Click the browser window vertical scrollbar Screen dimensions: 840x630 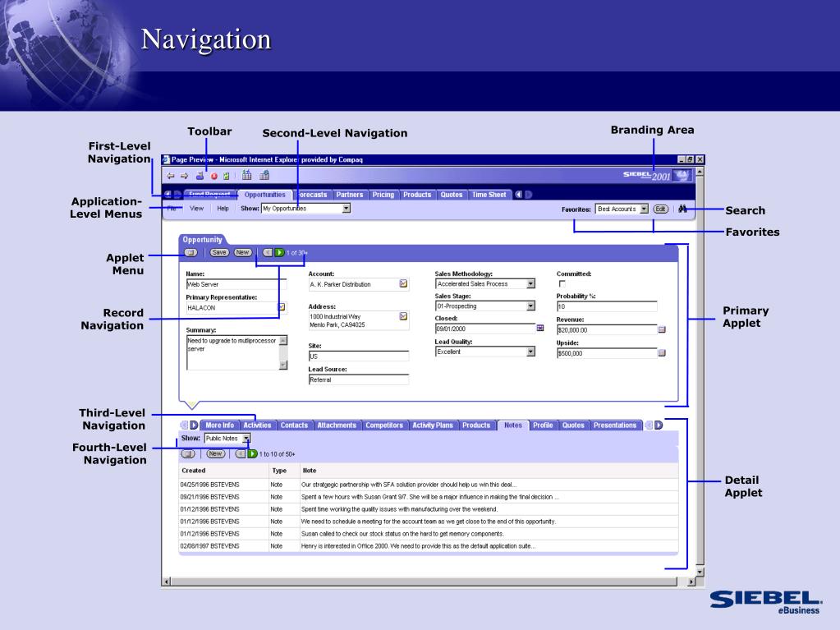coord(700,372)
